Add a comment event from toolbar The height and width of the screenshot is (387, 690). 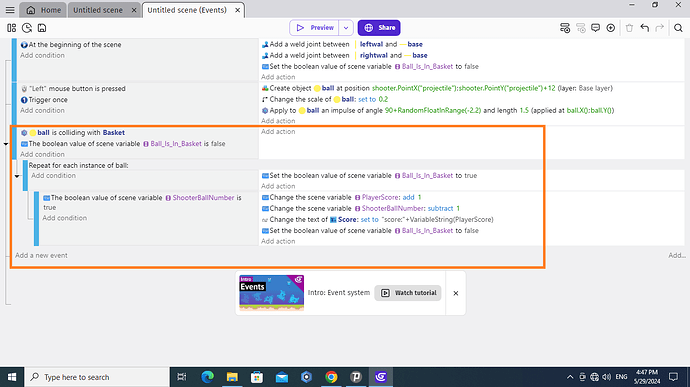coord(595,28)
